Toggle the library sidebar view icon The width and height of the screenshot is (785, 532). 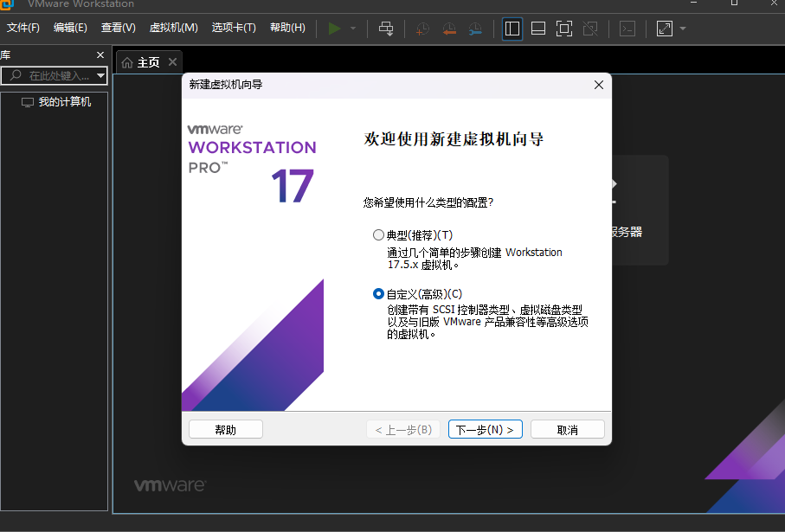coord(512,29)
